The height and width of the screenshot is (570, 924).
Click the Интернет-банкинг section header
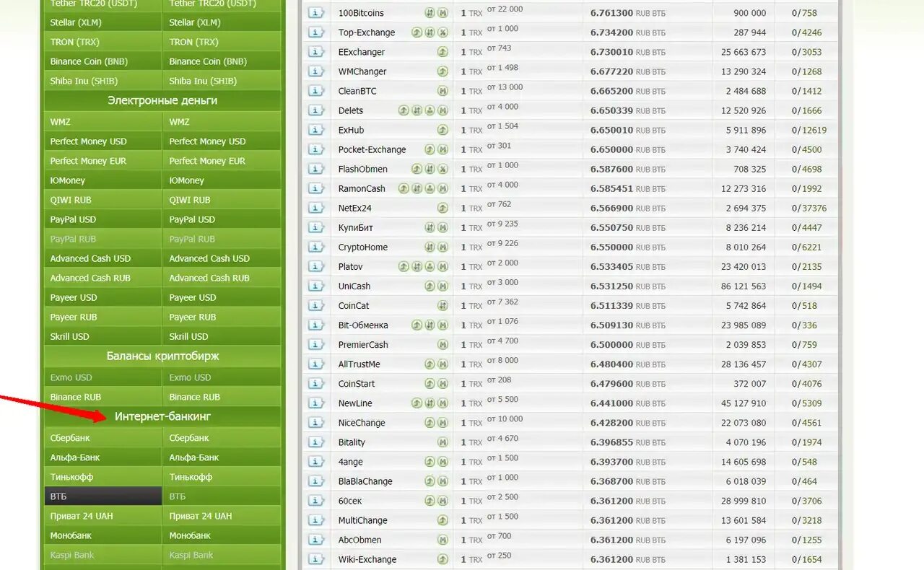[x=162, y=416]
